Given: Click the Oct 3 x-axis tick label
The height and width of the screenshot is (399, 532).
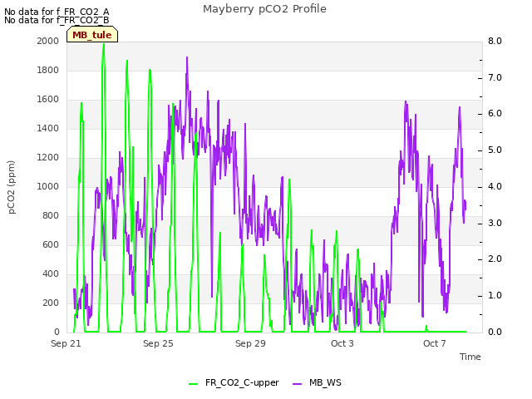Looking at the screenshot, I should point(342,343).
